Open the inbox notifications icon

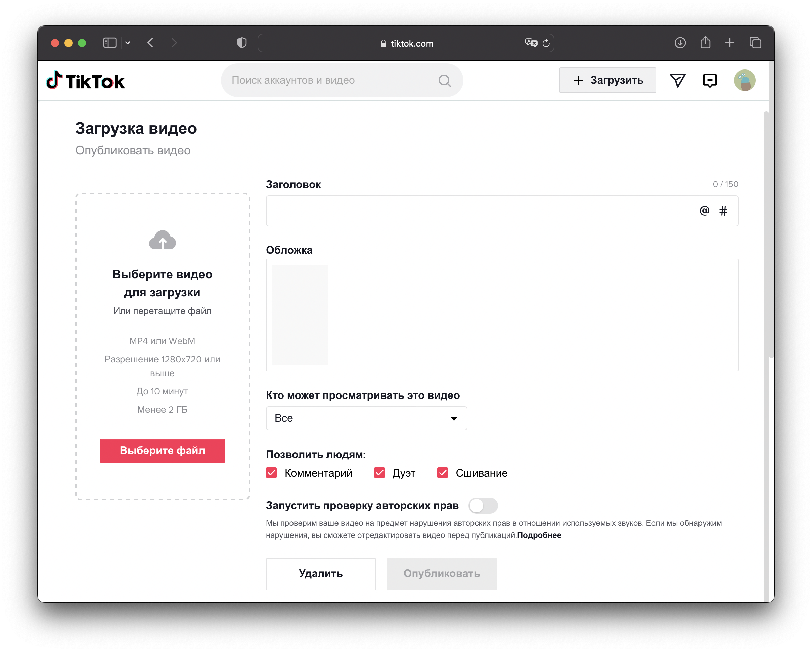click(x=710, y=81)
